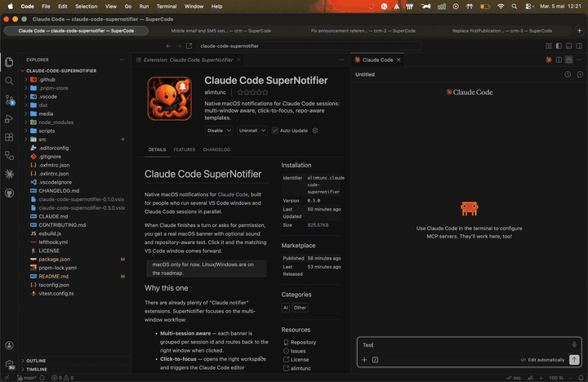Open the Manage gear in activity bar
The image size is (588, 382).
point(9,364)
